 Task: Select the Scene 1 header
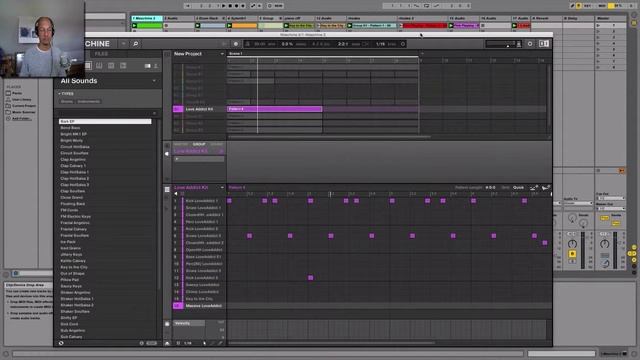pyautogui.click(x=236, y=53)
